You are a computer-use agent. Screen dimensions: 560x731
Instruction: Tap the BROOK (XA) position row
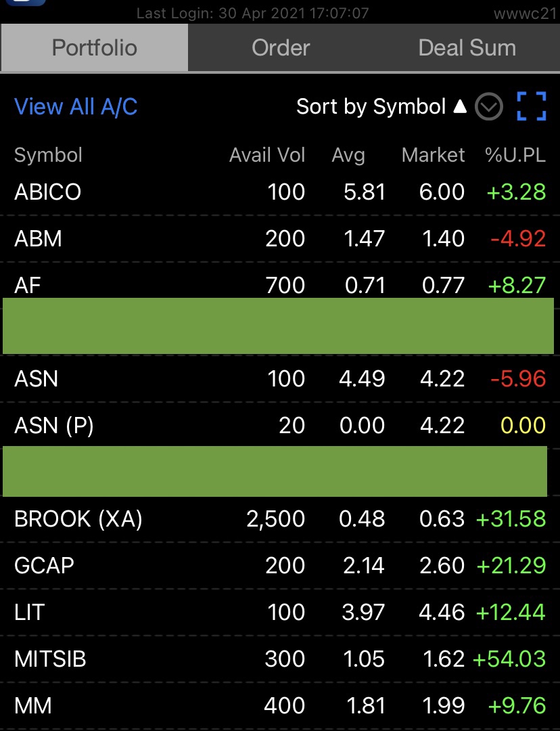[280, 518]
